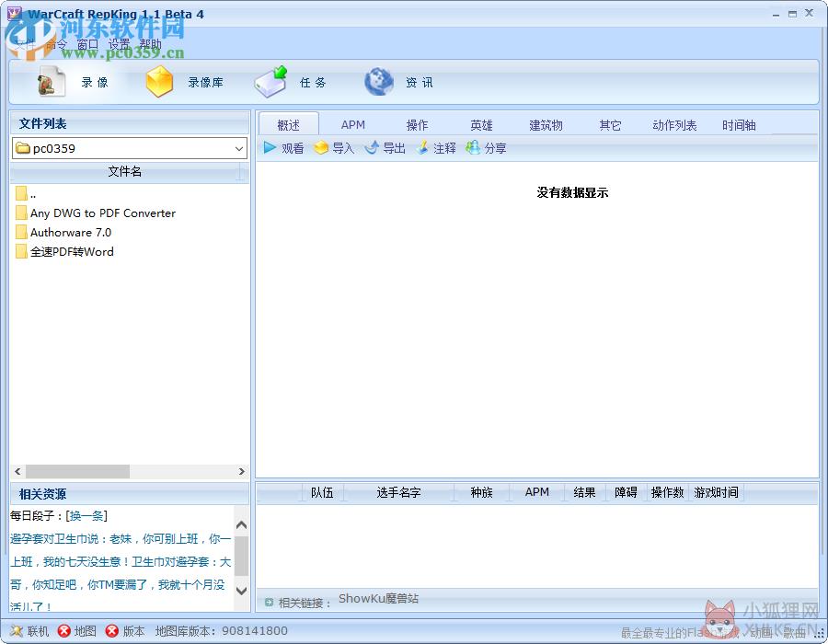Viewport: 828px width, 644px height.
Task: Open the 命令 menu
Action: pyautogui.click(x=56, y=44)
